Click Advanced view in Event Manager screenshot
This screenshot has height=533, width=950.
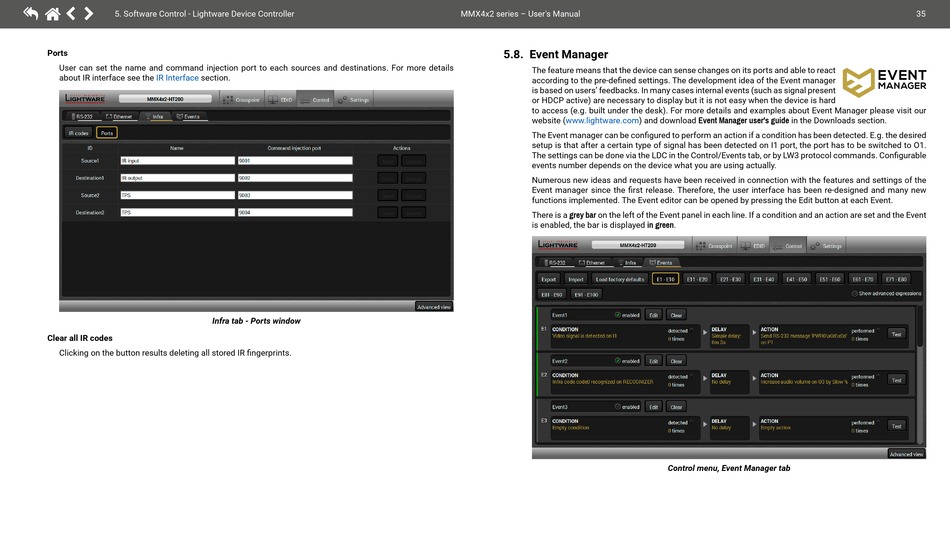coord(906,454)
